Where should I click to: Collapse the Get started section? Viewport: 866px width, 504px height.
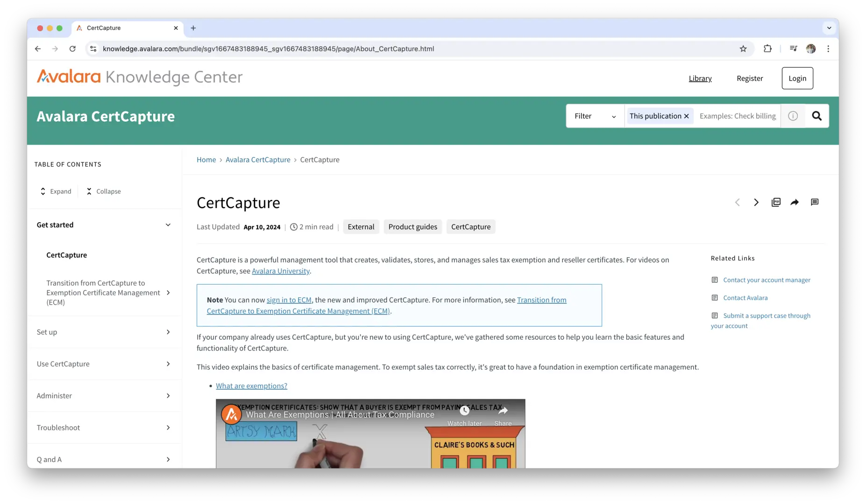(x=168, y=225)
